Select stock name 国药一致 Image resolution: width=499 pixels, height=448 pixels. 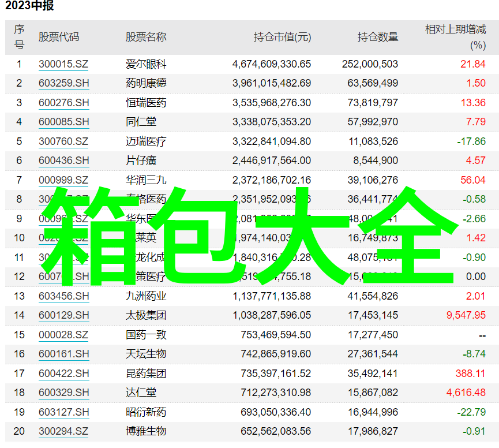(x=146, y=335)
